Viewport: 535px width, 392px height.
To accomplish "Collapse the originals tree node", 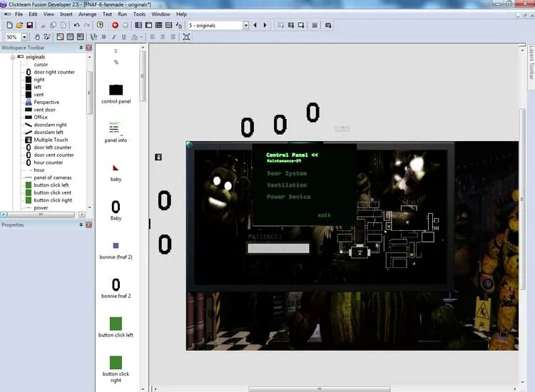I will coord(13,57).
